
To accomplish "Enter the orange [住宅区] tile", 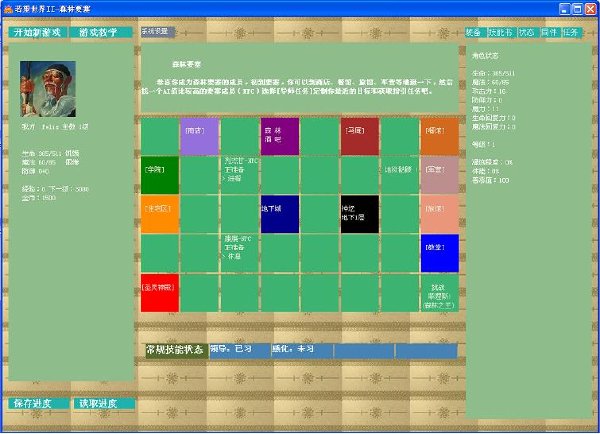I will point(160,214).
